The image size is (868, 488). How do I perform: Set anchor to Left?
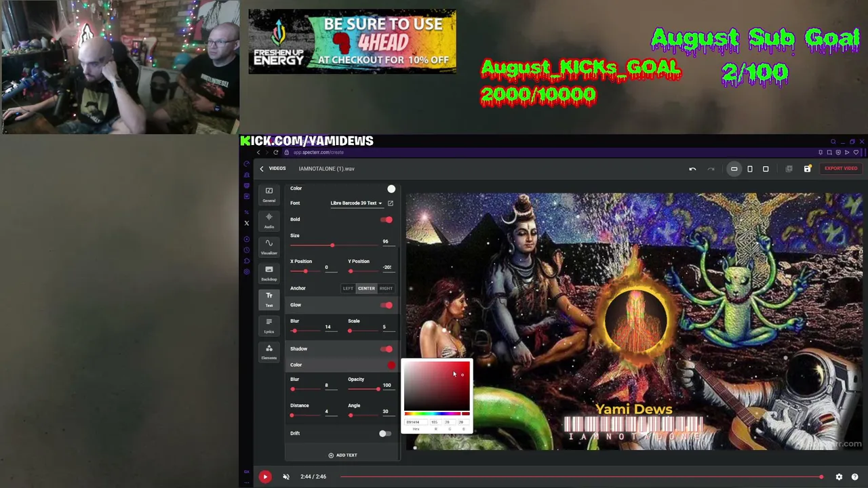348,289
